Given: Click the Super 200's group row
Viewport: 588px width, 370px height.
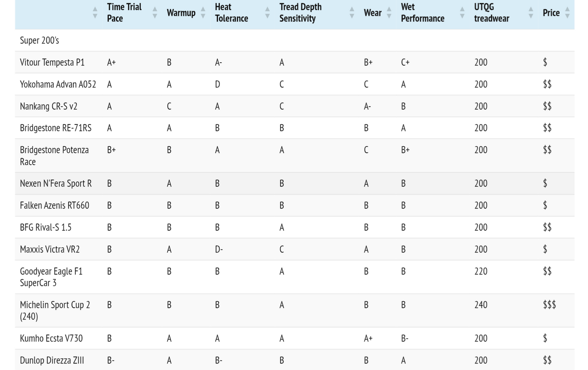Looking at the screenshot, I should coord(295,40).
